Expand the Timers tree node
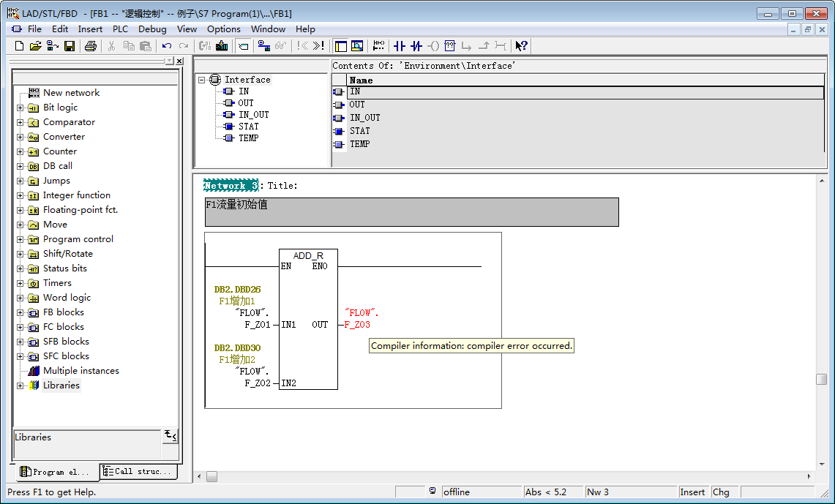This screenshot has height=504, width=835. click(x=20, y=283)
